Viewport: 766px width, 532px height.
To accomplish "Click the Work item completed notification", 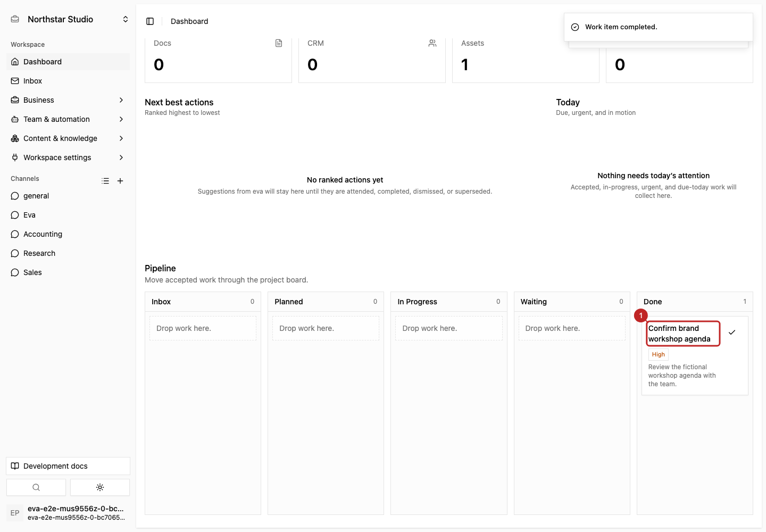I will point(659,27).
